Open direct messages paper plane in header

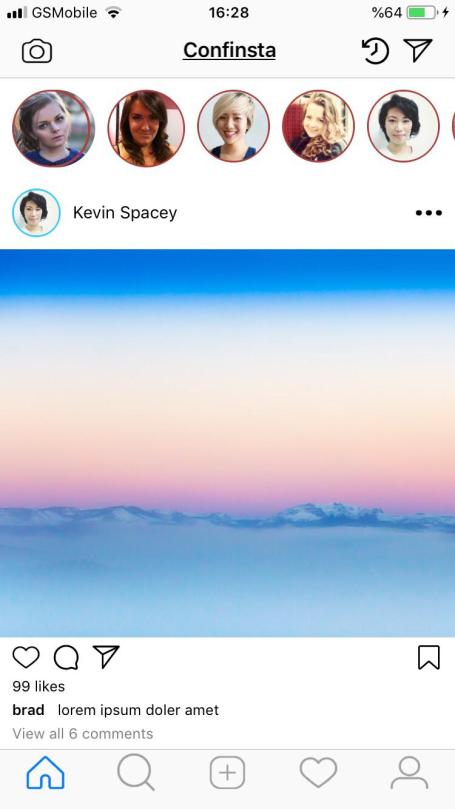pos(417,50)
